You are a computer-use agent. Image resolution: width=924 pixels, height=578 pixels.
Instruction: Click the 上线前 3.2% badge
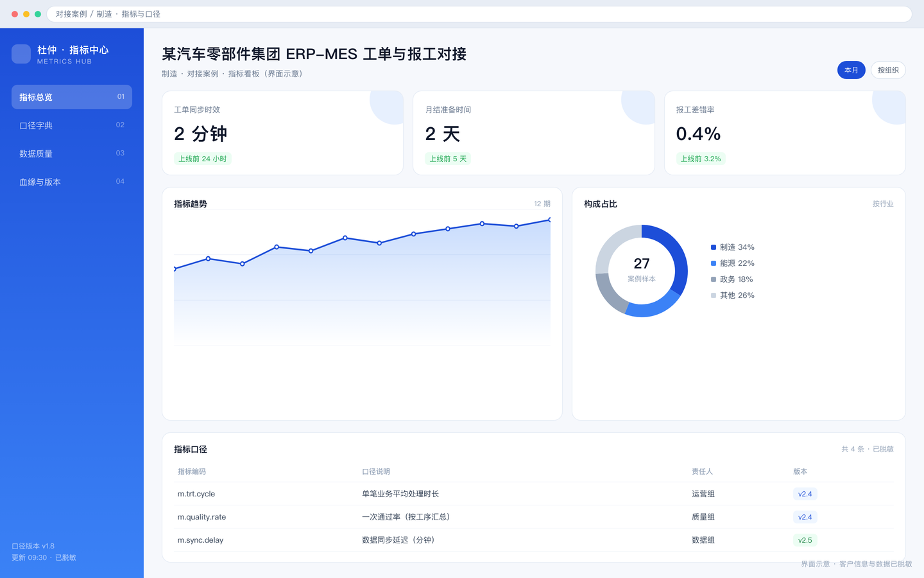pyautogui.click(x=701, y=159)
